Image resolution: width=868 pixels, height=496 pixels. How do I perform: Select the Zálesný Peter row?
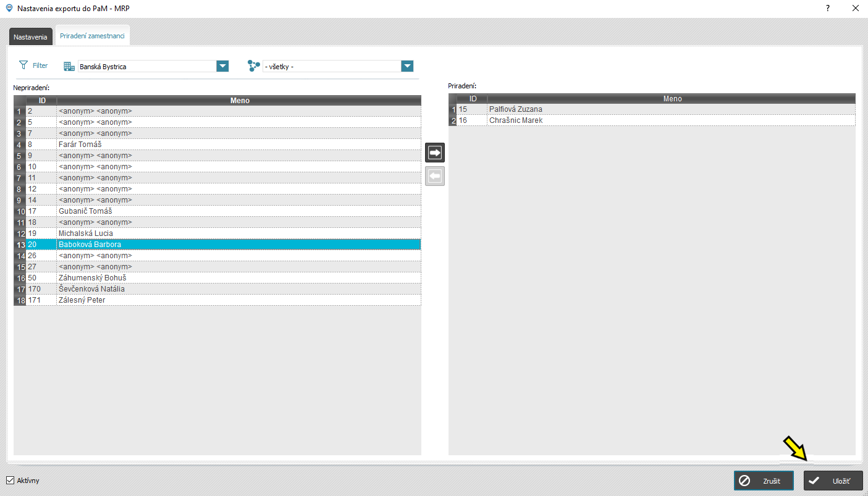pos(217,300)
